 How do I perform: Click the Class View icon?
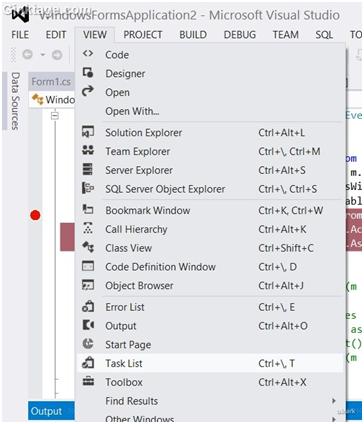(88, 247)
